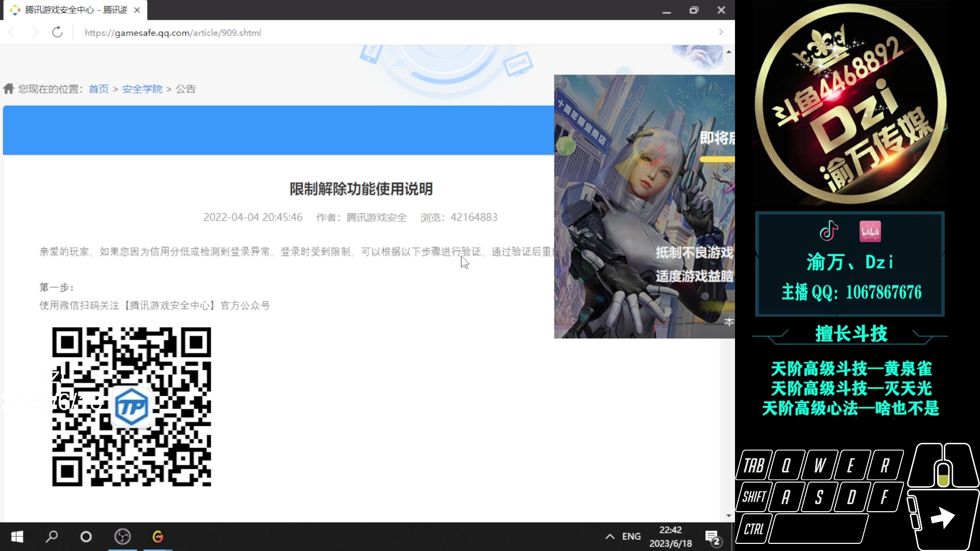Click the bilibili logo in the overlay
Viewport: 980px width, 551px height.
870,231
